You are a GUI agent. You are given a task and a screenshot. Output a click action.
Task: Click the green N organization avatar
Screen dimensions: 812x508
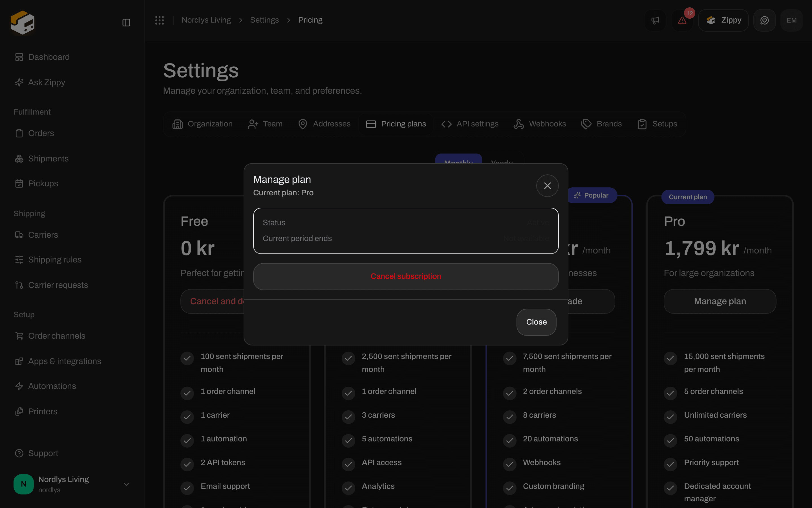coord(23,484)
